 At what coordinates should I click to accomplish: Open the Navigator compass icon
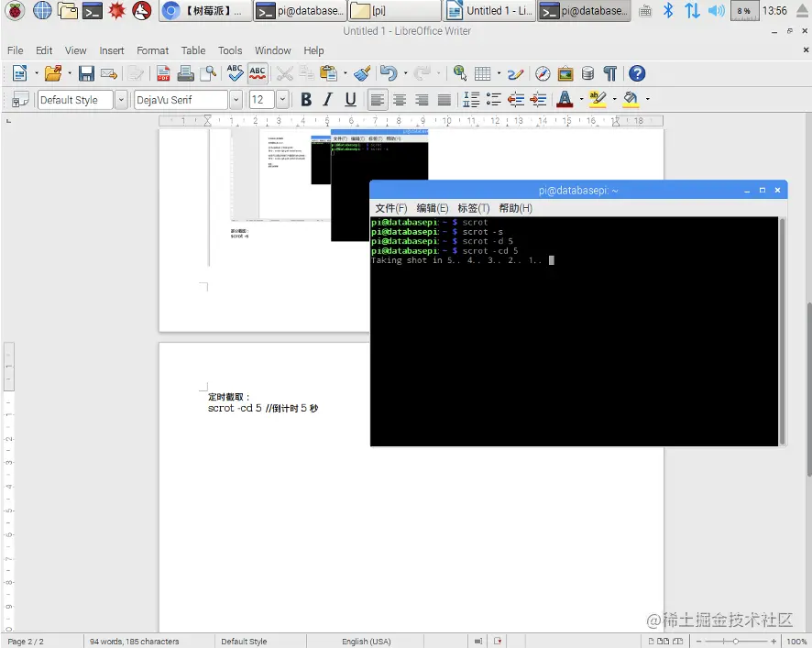point(543,73)
